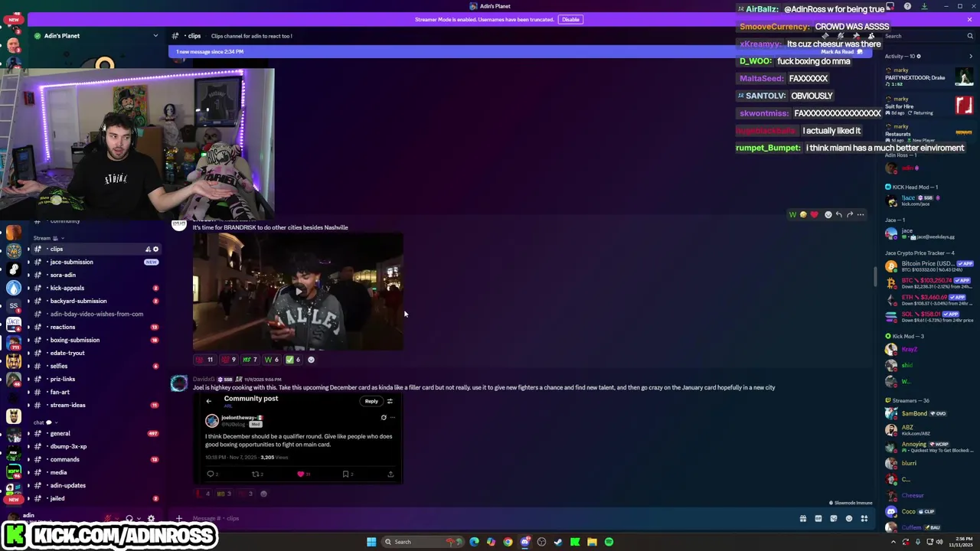Viewport: 980px width, 551px height.
Task: Expand the fan-art channel arrow
Action: pyautogui.click(x=28, y=392)
